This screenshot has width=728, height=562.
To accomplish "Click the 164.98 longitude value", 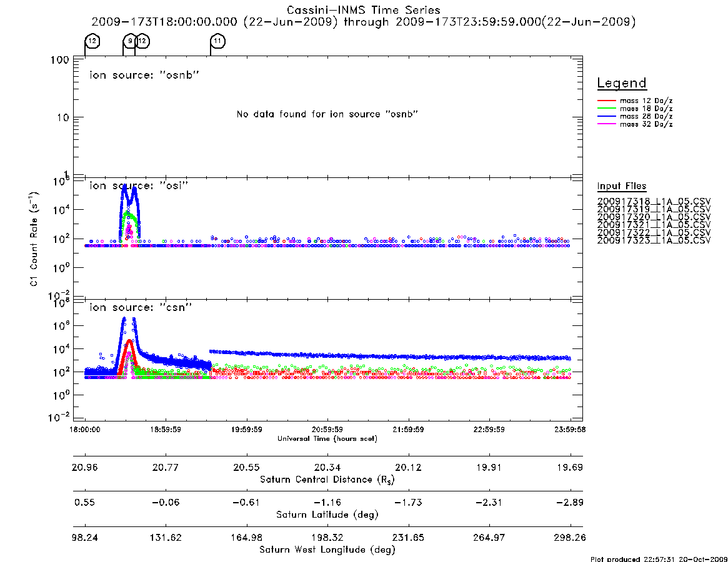I will click(247, 538).
